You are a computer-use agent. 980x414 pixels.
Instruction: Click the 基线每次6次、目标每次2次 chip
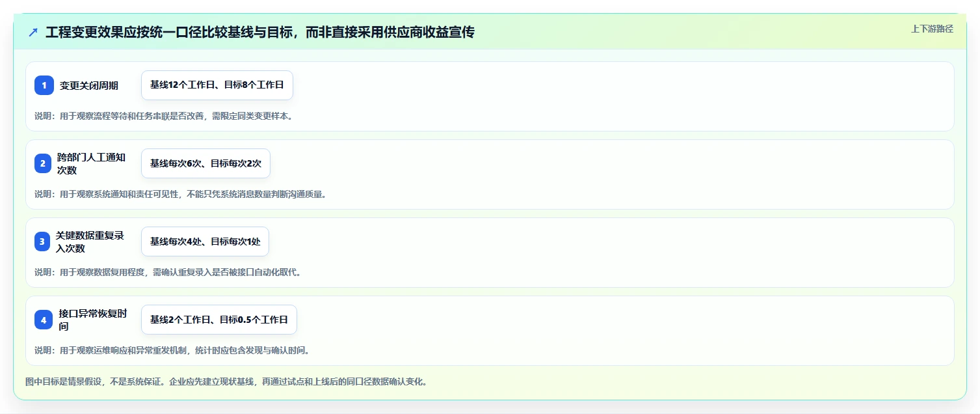(x=205, y=163)
